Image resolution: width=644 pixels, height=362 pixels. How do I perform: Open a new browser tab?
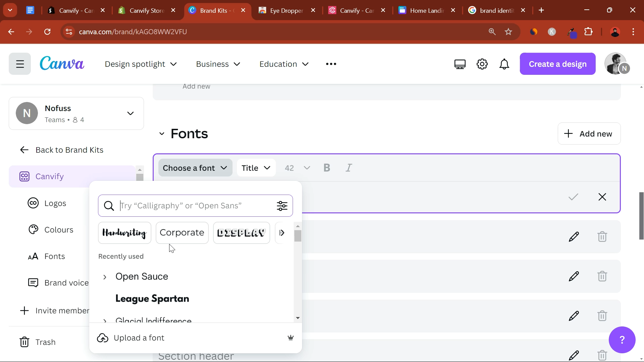[541, 11]
